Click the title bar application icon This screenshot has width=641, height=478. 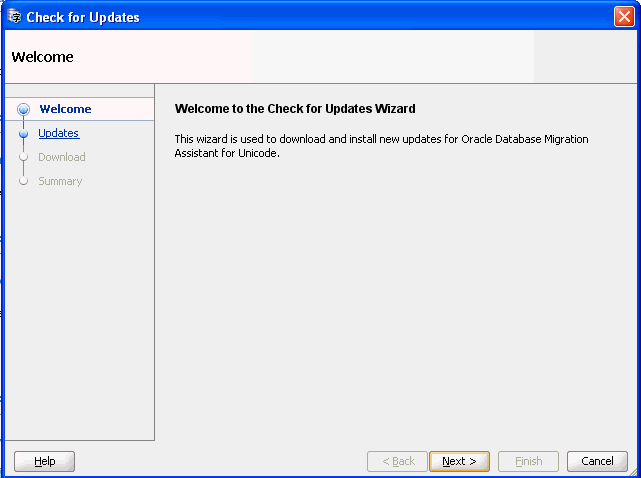15,17
